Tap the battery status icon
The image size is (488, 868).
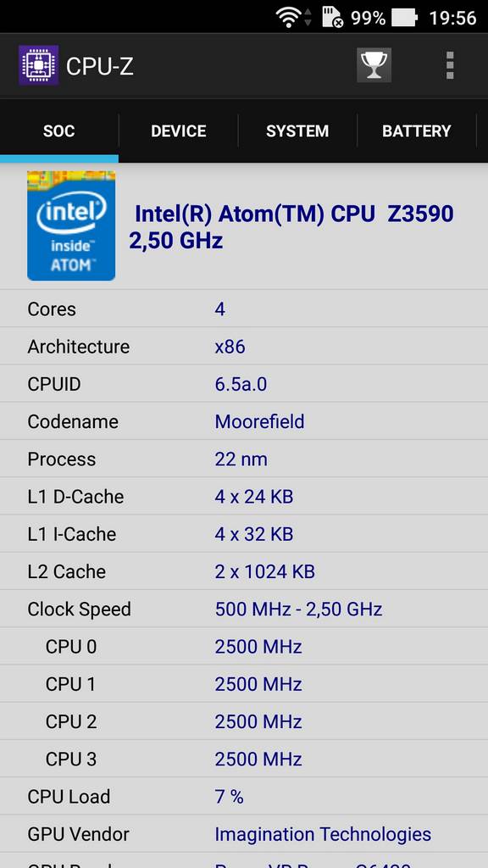[404, 18]
